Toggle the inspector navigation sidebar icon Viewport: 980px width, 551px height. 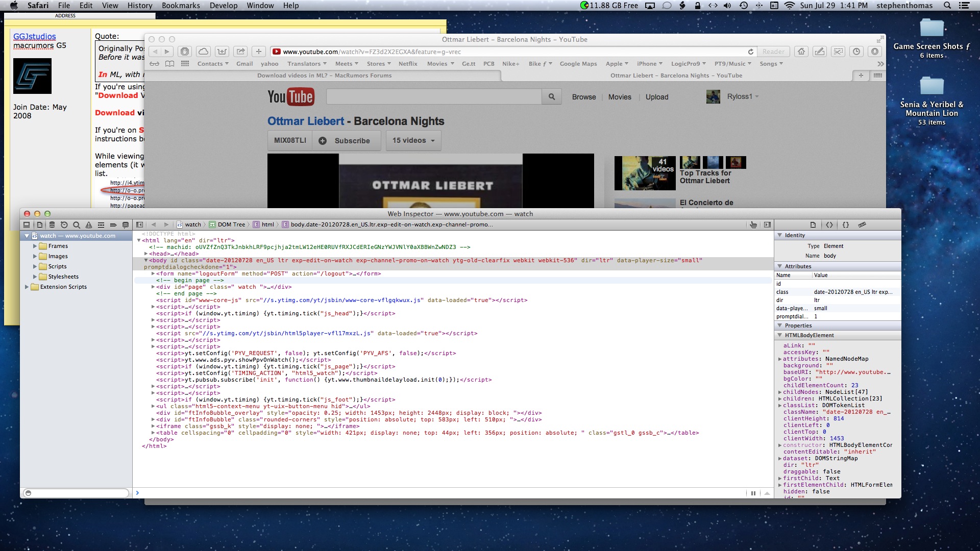pos(27,224)
